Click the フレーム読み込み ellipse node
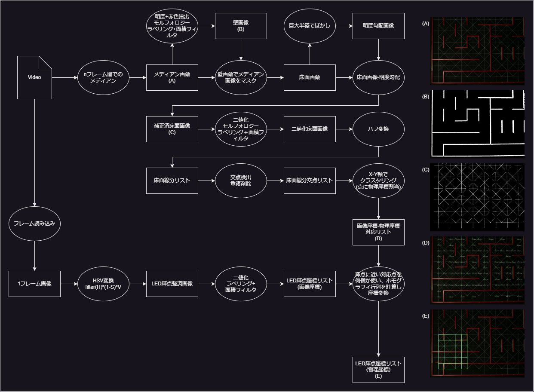This screenshot has width=534, height=392. click(x=34, y=224)
